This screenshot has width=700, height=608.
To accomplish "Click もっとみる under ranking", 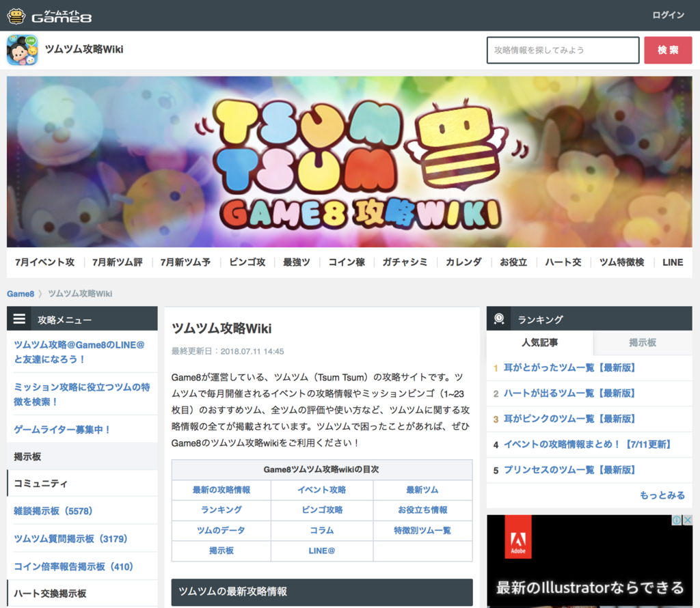I will [x=662, y=495].
